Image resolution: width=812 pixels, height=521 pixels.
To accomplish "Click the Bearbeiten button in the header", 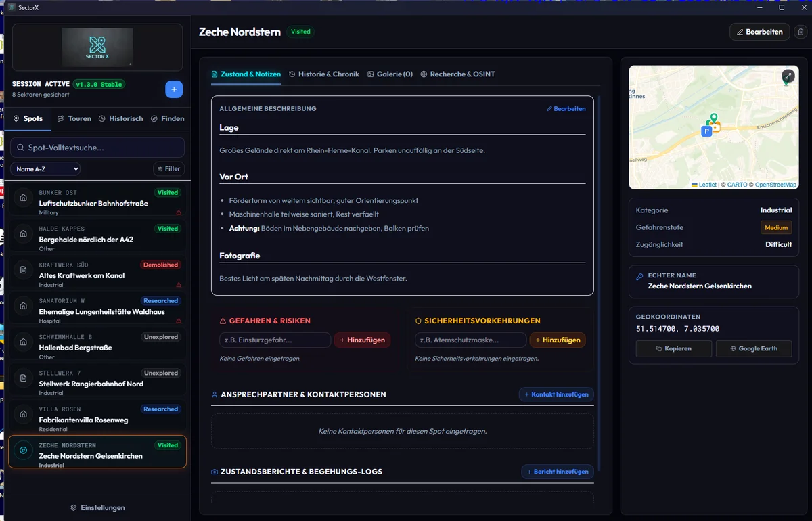I will (x=759, y=32).
